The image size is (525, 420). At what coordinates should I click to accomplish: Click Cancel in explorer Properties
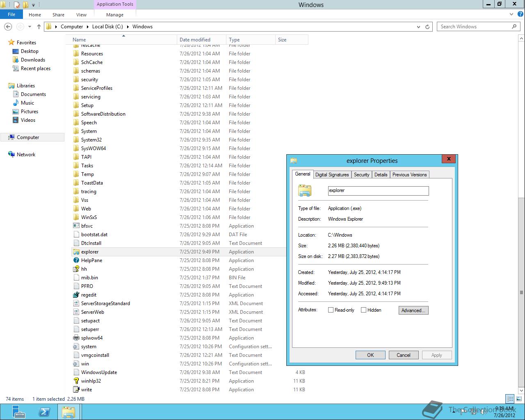coord(404,355)
